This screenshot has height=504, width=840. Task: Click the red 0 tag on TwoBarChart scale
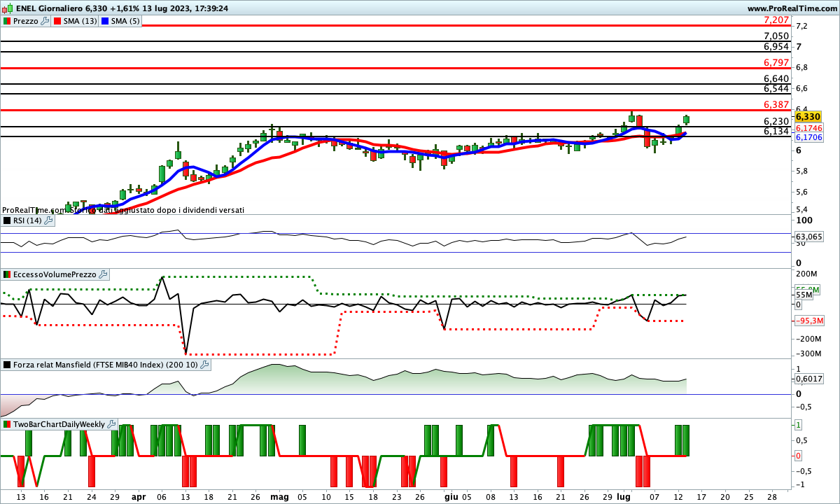[799, 456]
